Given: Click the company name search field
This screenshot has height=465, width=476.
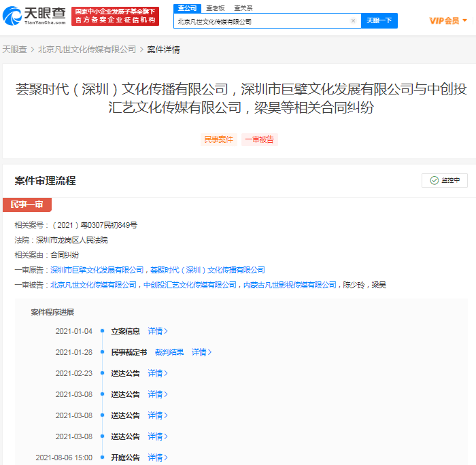Looking at the screenshot, I should pyautogui.click(x=262, y=21).
